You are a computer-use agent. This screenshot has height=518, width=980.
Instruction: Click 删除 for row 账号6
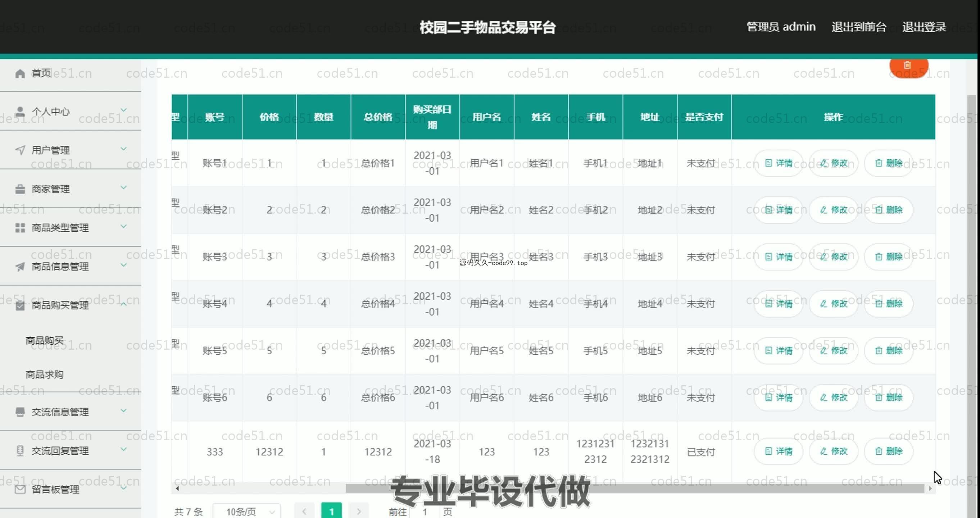coord(889,397)
